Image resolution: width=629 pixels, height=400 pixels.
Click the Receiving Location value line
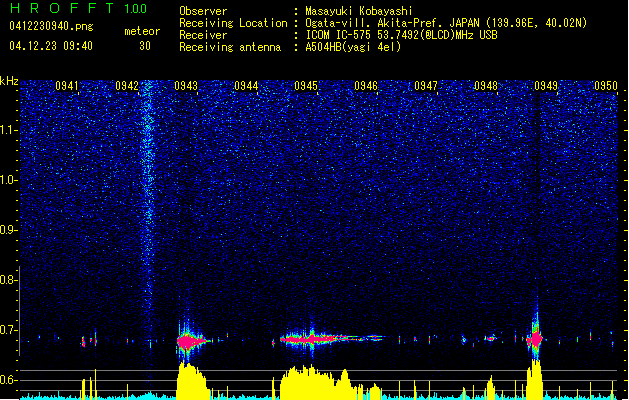coord(446,23)
